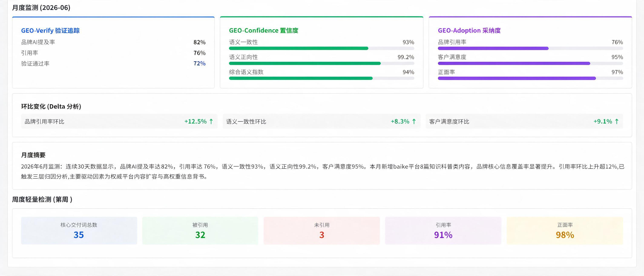Click the 94% composite index value
The image size is (644, 276).
(408, 72)
